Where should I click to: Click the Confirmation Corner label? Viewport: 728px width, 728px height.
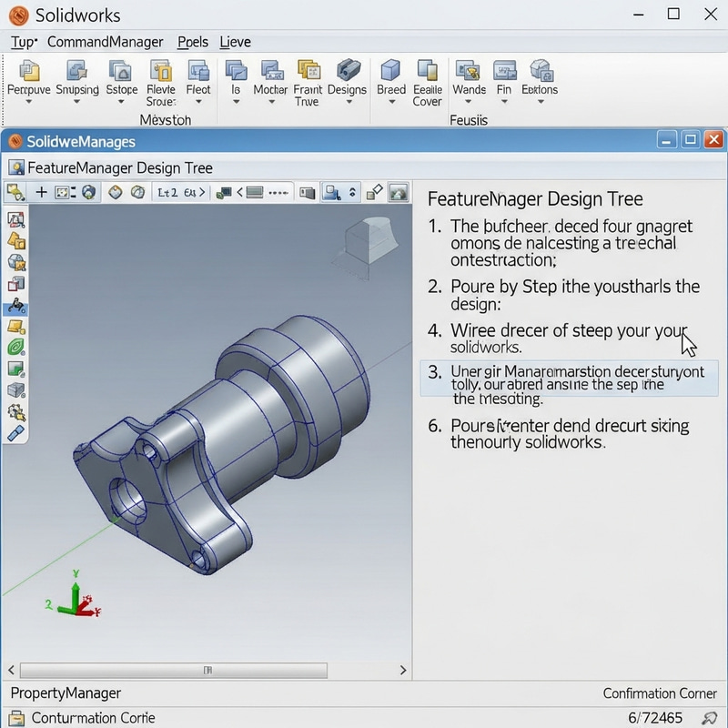[x=659, y=693]
